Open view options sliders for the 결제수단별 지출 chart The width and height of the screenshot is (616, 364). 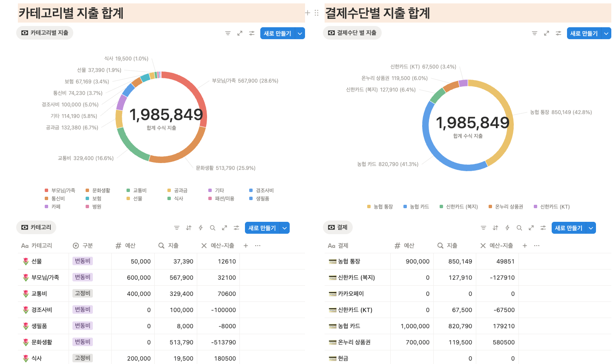(x=558, y=33)
